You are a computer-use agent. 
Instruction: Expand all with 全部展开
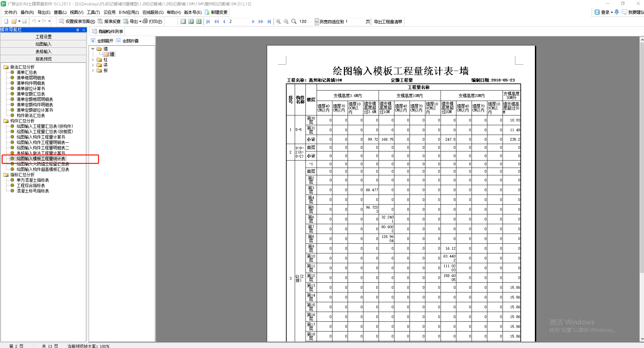point(102,41)
